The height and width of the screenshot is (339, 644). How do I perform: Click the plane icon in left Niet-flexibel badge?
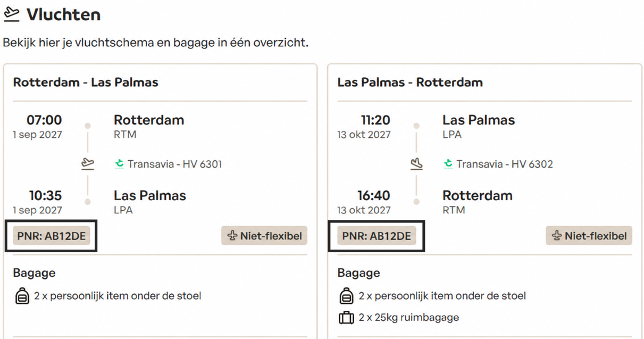click(232, 236)
